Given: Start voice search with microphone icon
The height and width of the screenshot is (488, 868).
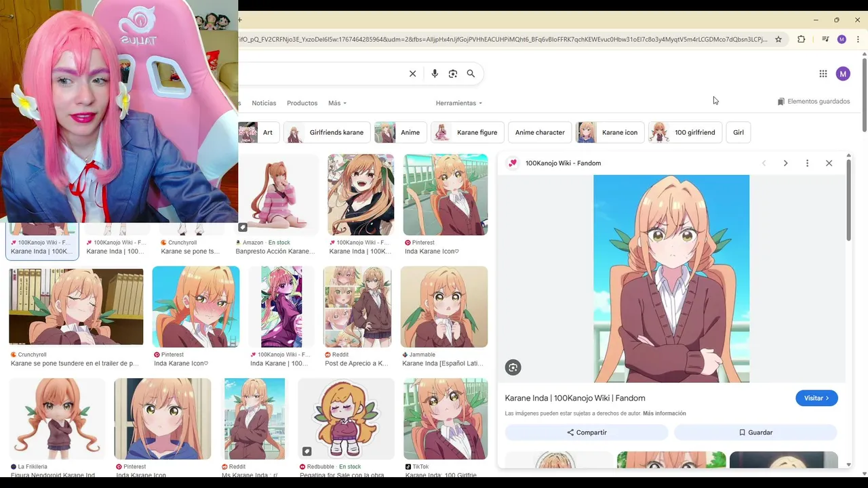Looking at the screenshot, I should (435, 74).
